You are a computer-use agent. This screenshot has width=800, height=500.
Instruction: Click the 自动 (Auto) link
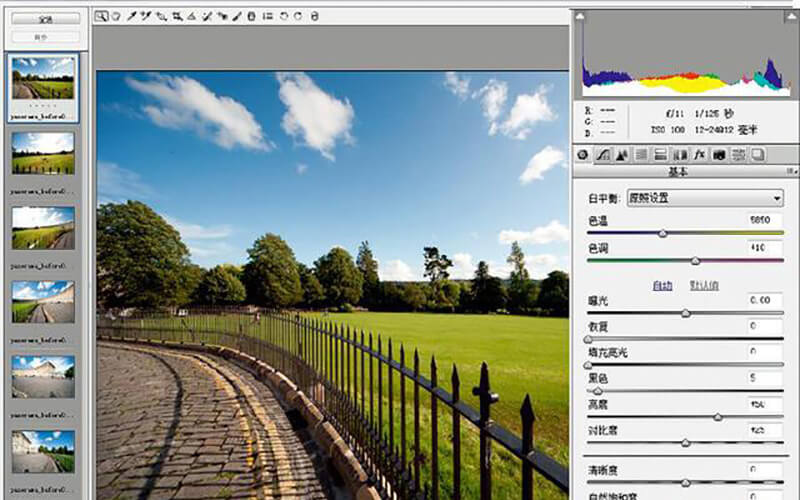click(x=662, y=284)
